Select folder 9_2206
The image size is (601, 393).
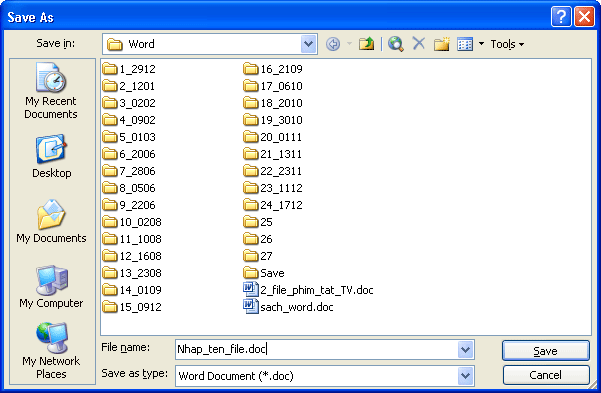coord(129,205)
